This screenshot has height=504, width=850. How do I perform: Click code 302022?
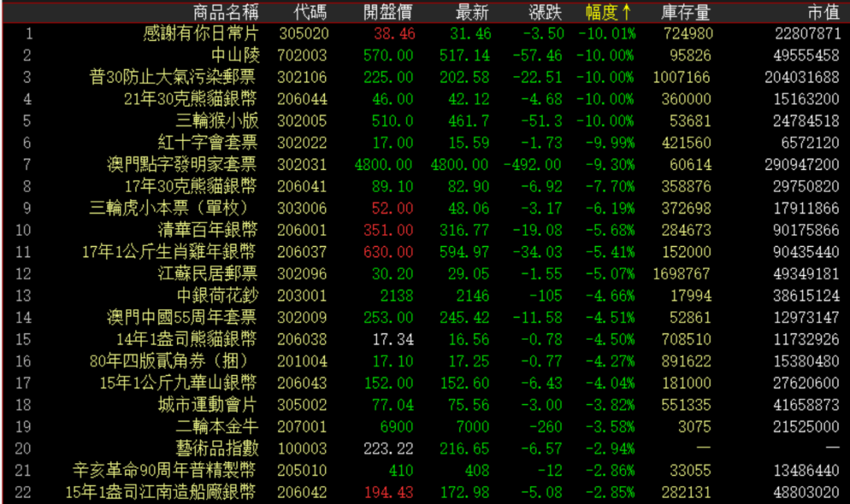pyautogui.click(x=302, y=143)
